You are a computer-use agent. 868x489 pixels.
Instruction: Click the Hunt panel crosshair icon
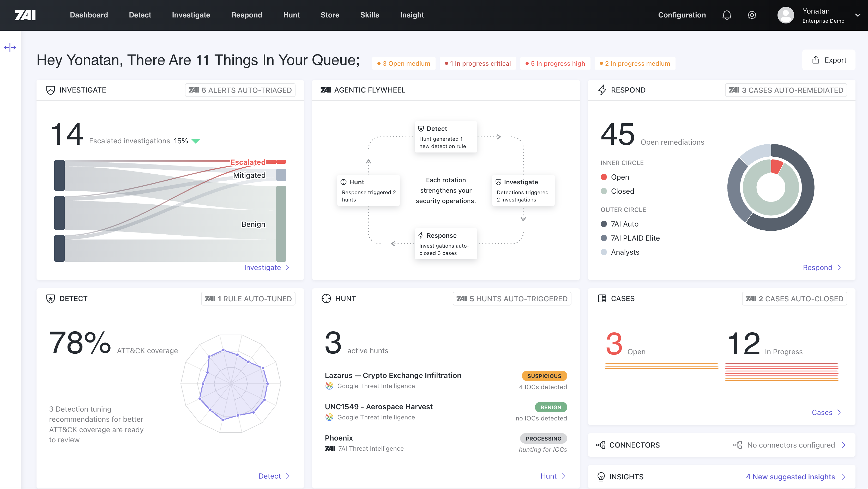point(326,298)
